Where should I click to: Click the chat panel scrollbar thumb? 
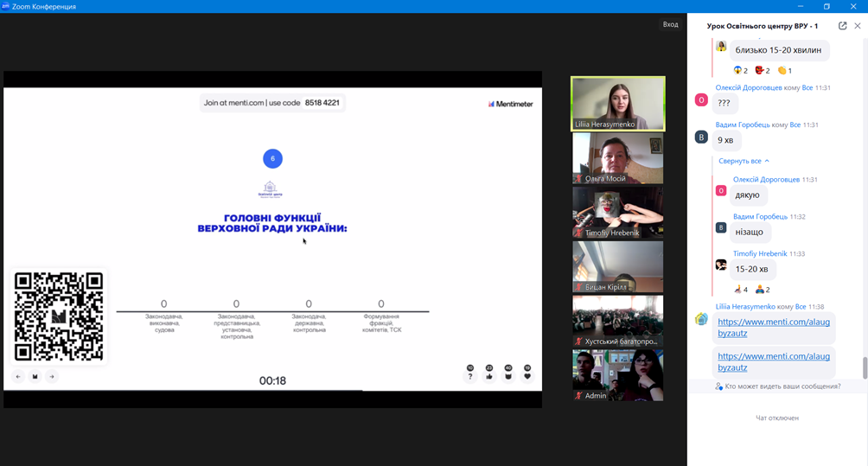(864, 367)
